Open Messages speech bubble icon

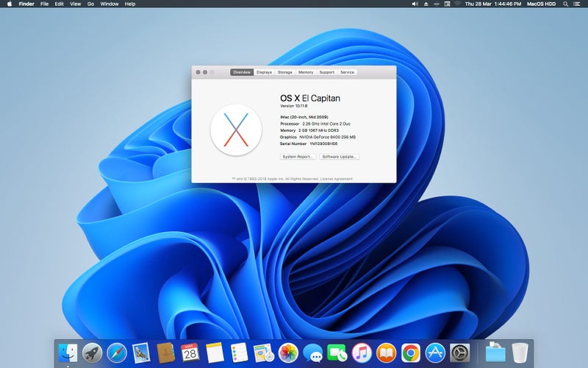point(312,353)
